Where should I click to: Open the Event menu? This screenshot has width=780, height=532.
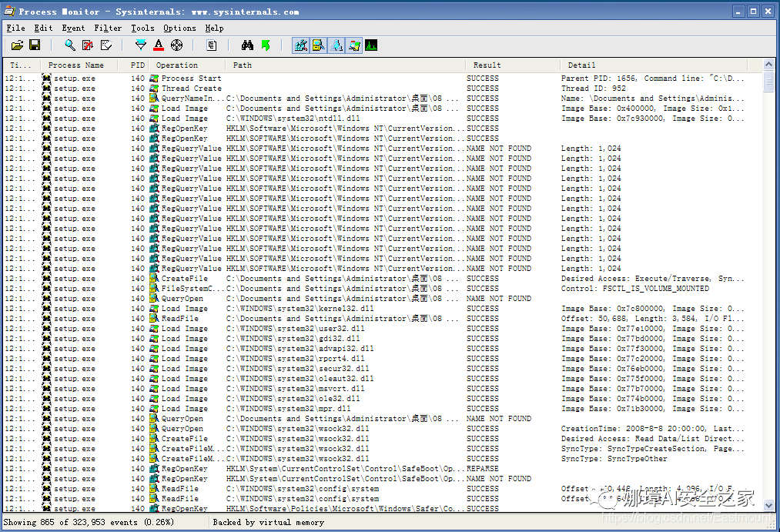tap(73, 28)
